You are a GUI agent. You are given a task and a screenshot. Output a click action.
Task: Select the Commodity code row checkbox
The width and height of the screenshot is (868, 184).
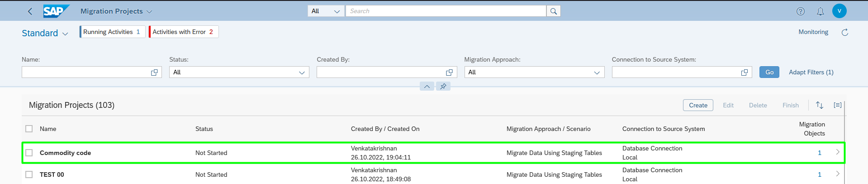click(29, 153)
